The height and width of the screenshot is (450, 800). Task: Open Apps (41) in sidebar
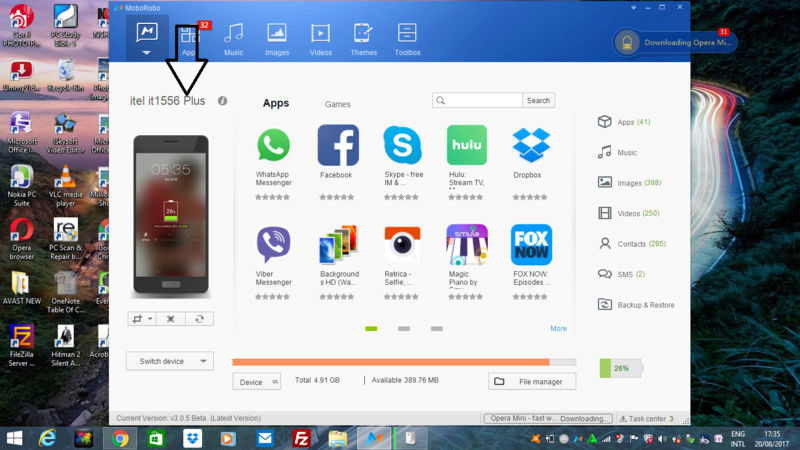[624, 122]
